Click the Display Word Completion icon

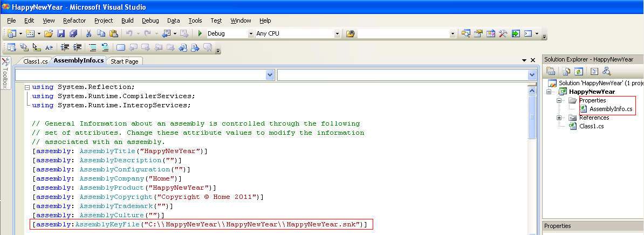point(49,47)
